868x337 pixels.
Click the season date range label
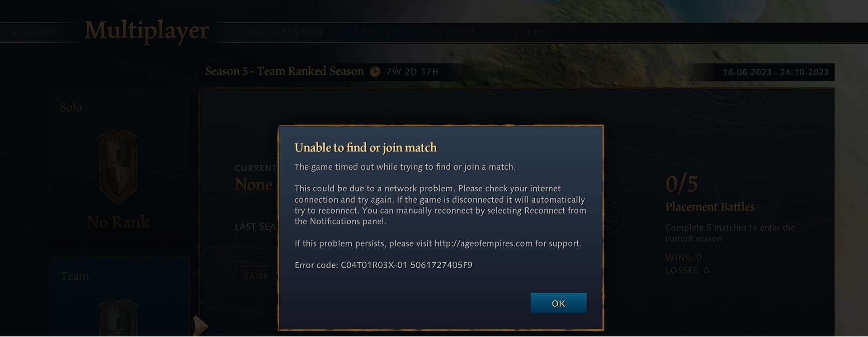(x=775, y=72)
